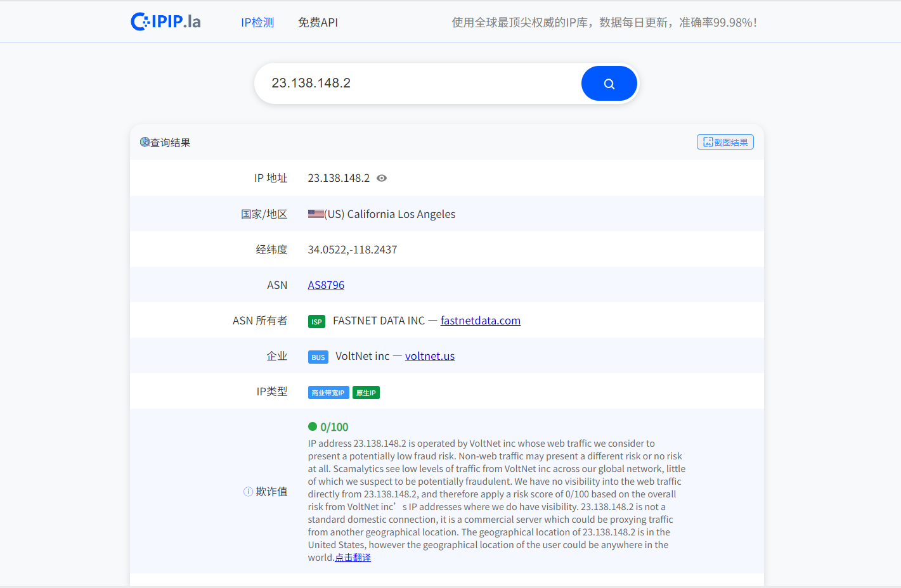Visit the voltnet.us link
Screen dimensions: 901x588
click(429, 356)
